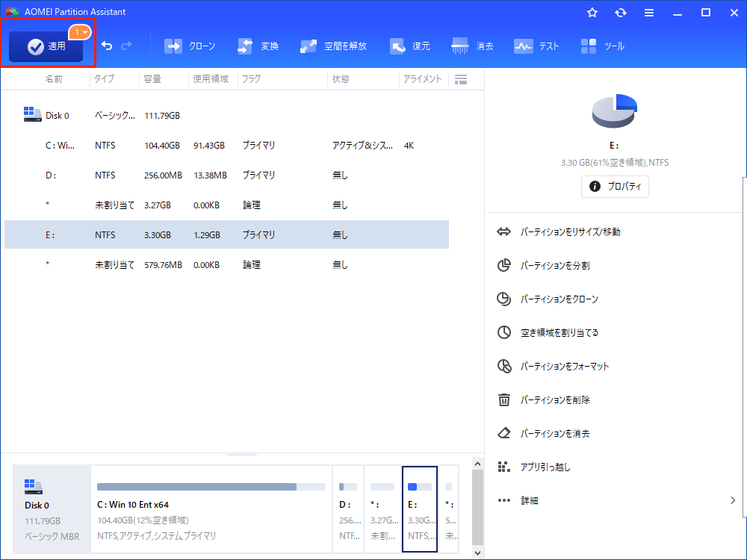Select D: block in disk map
The height and width of the screenshot is (560, 747).
pyautogui.click(x=348, y=509)
